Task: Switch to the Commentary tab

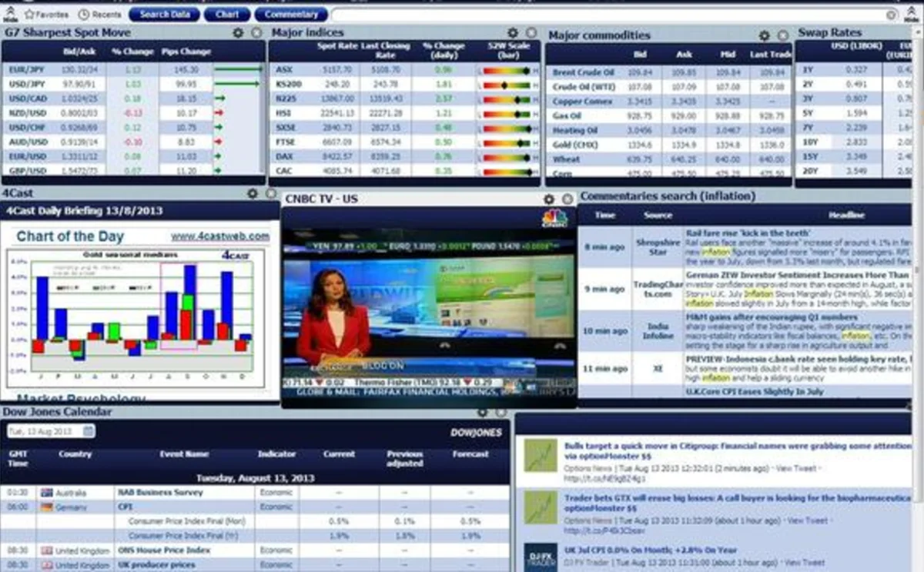Action: pyautogui.click(x=291, y=14)
